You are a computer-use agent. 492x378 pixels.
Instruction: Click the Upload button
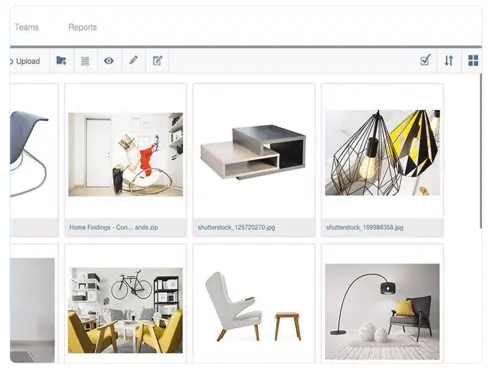tap(27, 61)
